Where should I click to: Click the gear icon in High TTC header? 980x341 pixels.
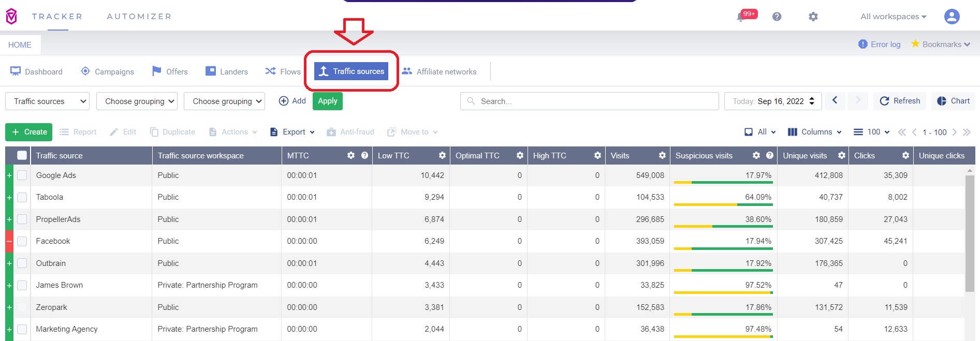point(597,155)
